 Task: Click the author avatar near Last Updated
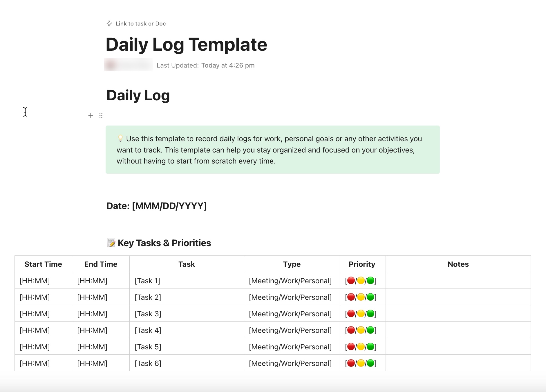pyautogui.click(x=110, y=65)
